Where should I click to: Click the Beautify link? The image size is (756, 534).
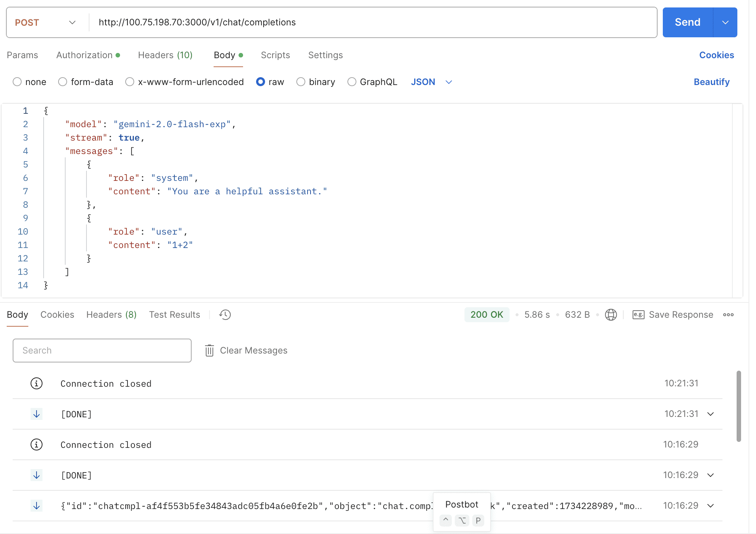(x=711, y=82)
